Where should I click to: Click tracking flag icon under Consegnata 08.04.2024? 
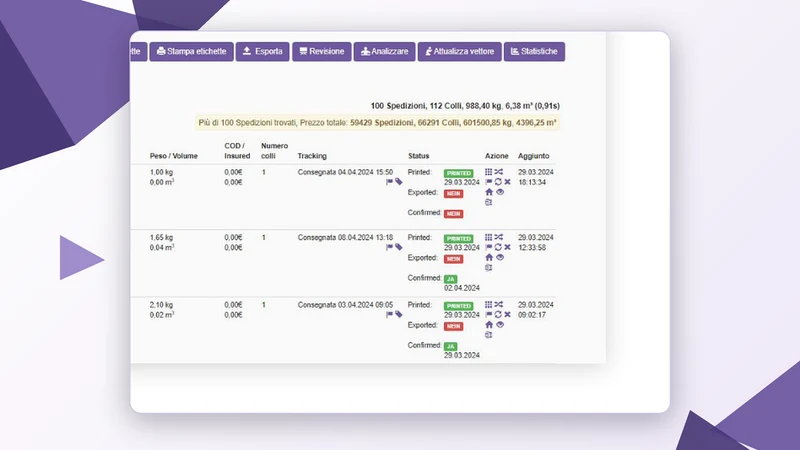(x=389, y=247)
